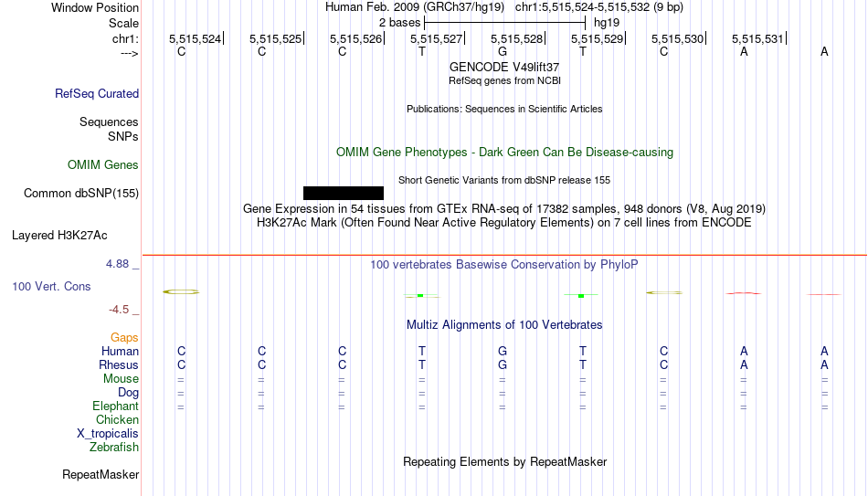The width and height of the screenshot is (868, 496).
Task: Select the Rhesus species row label
Action: point(119,364)
